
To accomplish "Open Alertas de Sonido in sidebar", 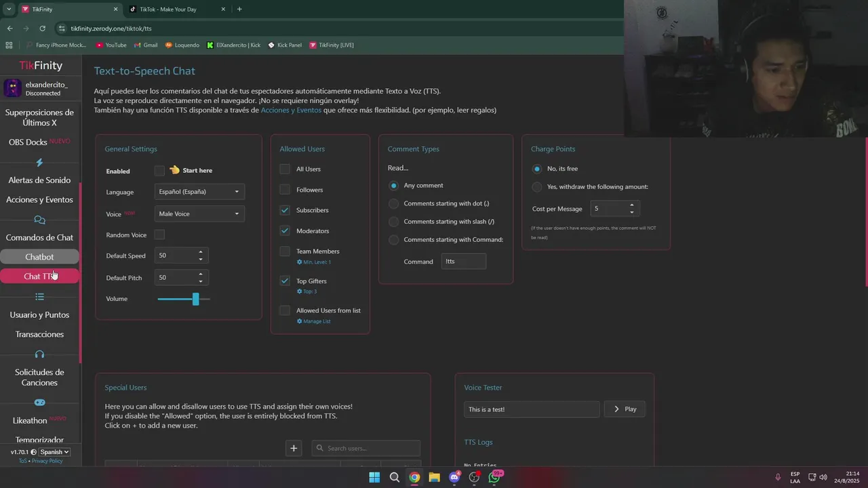I will click(39, 180).
